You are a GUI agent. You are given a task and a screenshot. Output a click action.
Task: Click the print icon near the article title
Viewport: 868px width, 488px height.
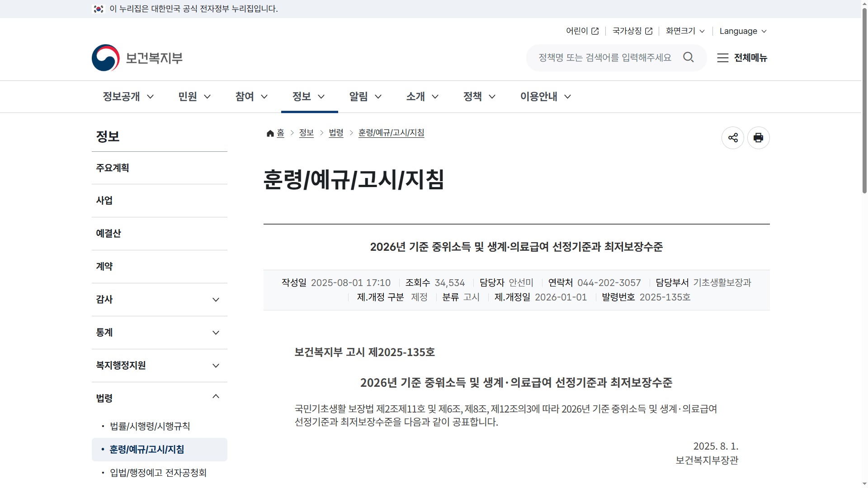758,138
